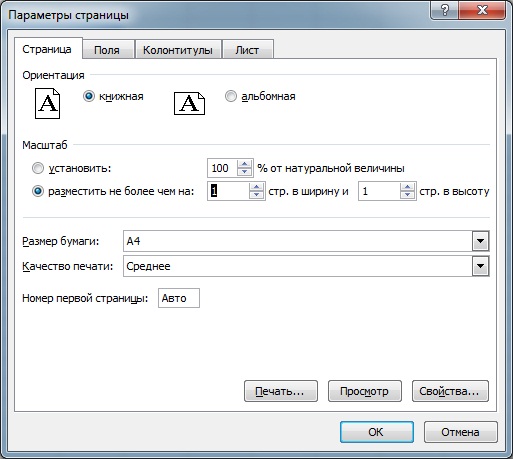The height and width of the screenshot is (459, 513).
Task: Increase pages tall count with up arrow
Action: coord(407,187)
